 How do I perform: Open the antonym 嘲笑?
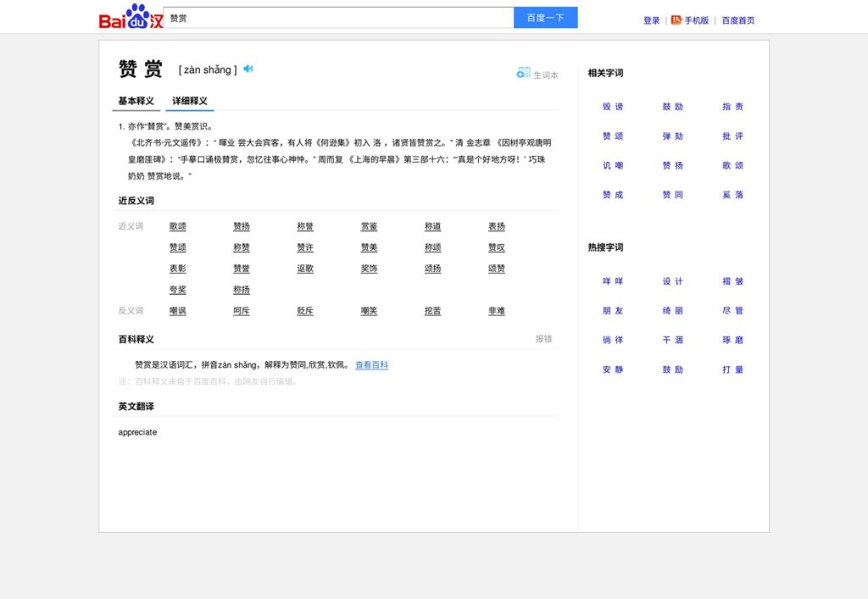tap(368, 310)
